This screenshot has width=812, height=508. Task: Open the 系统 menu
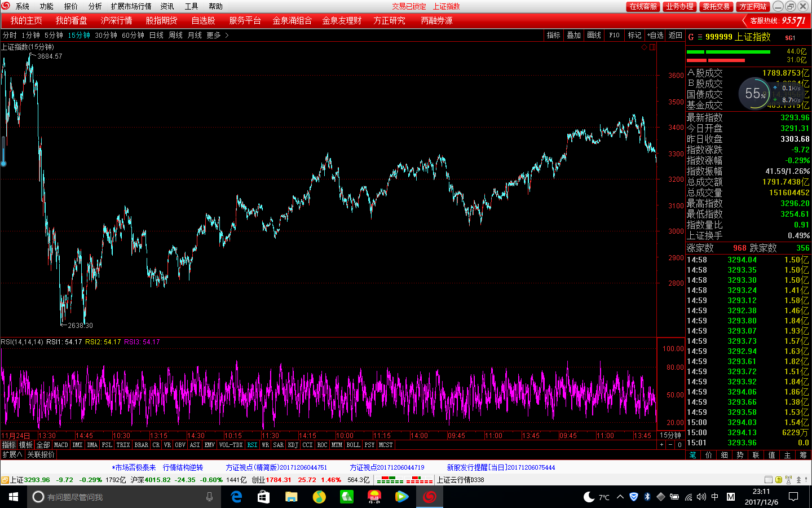23,6
